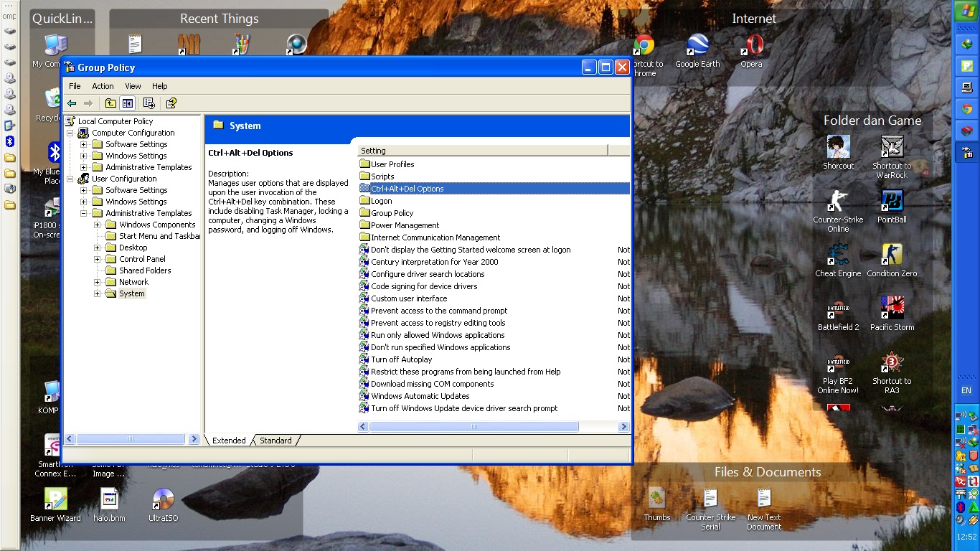Click the Cheat Engine desktop icon
This screenshot has width=980, height=551.
click(x=838, y=261)
